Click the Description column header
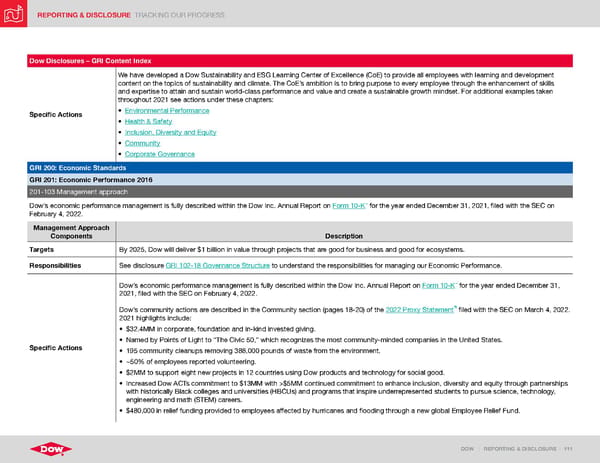The height and width of the screenshot is (463, 600). 344,236
